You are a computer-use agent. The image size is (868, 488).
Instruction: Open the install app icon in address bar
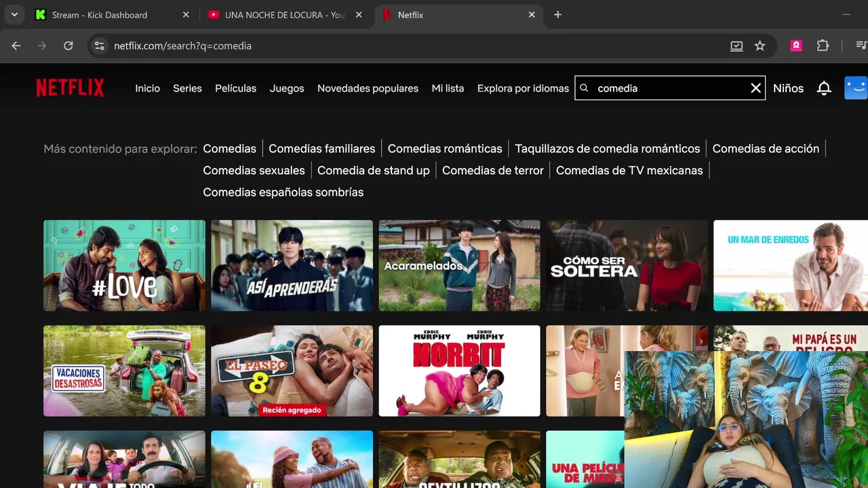pos(736,45)
